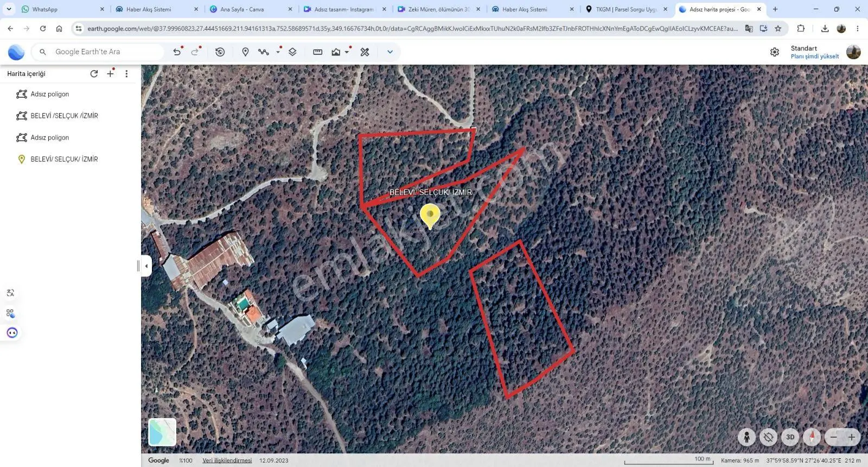Add new item to map contents
Screen dimensions: 868x467
[110, 74]
